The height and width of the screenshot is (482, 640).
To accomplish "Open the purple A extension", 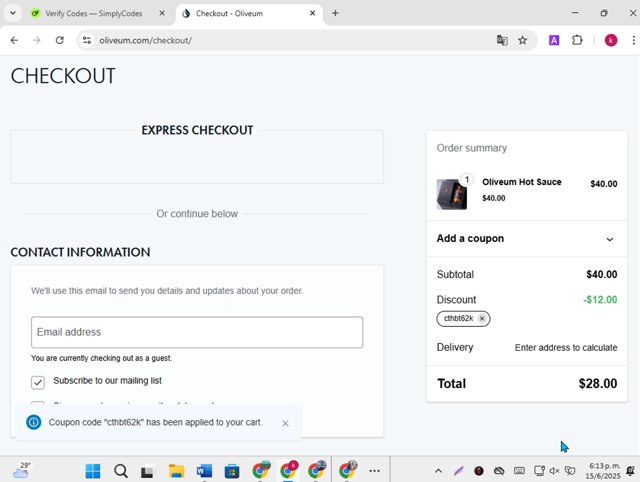I will pyautogui.click(x=554, y=40).
